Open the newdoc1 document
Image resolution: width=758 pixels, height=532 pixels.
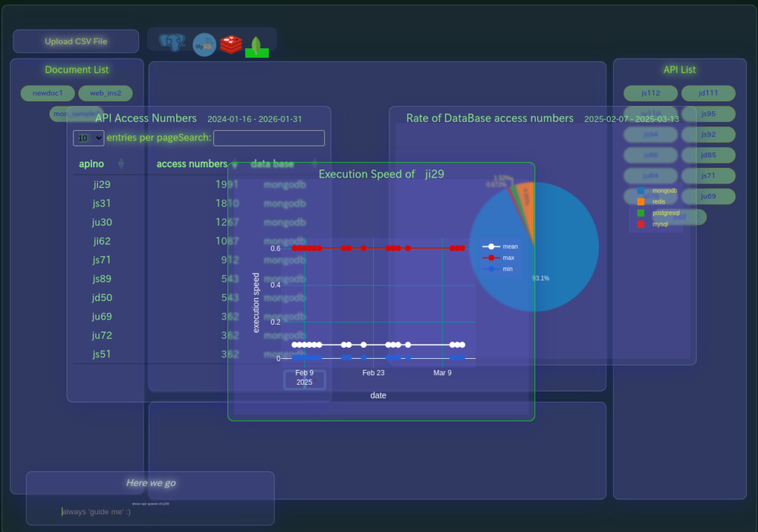tap(47, 93)
